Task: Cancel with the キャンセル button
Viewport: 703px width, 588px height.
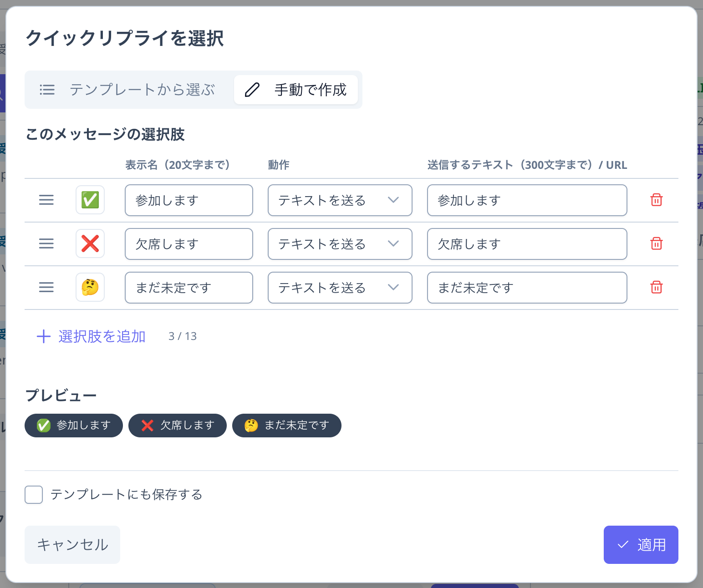Action: coord(72,545)
